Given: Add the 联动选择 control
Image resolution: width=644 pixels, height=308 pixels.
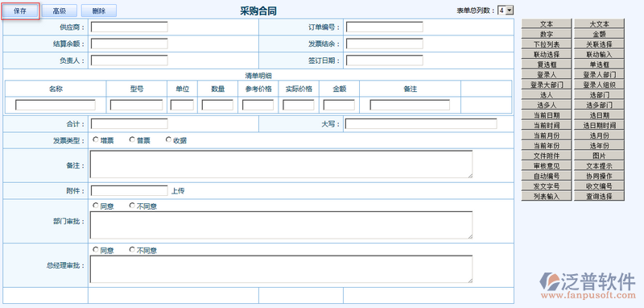Looking at the screenshot, I should (547, 54).
